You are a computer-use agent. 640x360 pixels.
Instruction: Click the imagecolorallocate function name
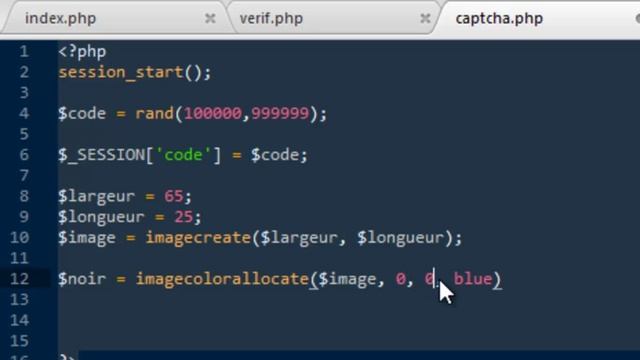[222, 280]
